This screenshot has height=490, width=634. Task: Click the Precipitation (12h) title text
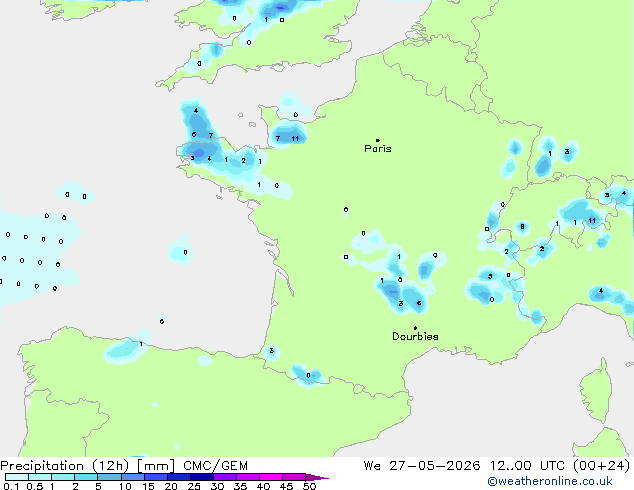click(x=65, y=466)
